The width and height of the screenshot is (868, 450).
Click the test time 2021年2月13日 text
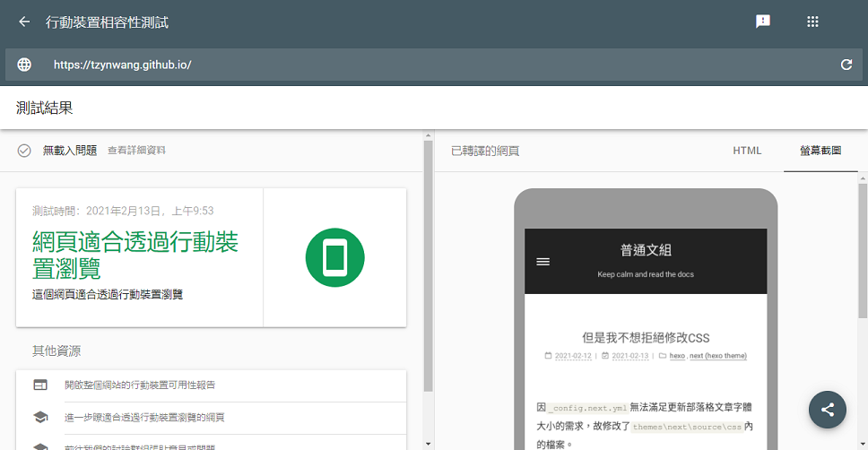pyautogui.click(x=123, y=211)
